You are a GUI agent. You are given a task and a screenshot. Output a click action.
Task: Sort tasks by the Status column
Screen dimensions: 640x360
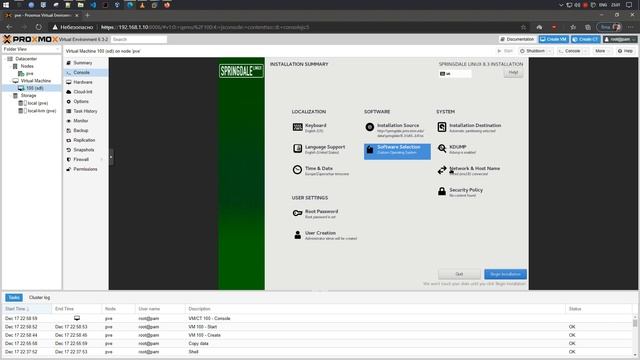(598, 309)
